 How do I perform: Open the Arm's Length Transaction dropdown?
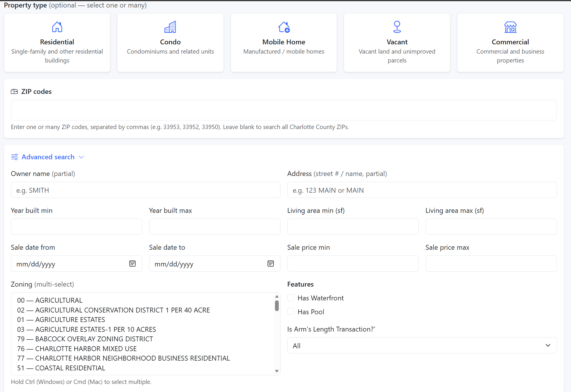(422, 345)
